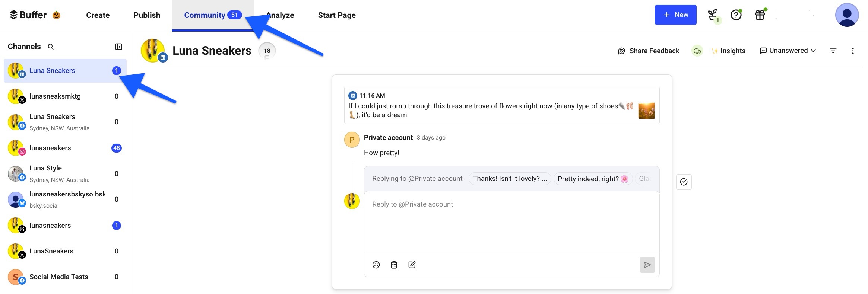This screenshot has height=294, width=868.
Task: Select Luna Sneakers LinkedIn channel
Action: tap(65, 71)
